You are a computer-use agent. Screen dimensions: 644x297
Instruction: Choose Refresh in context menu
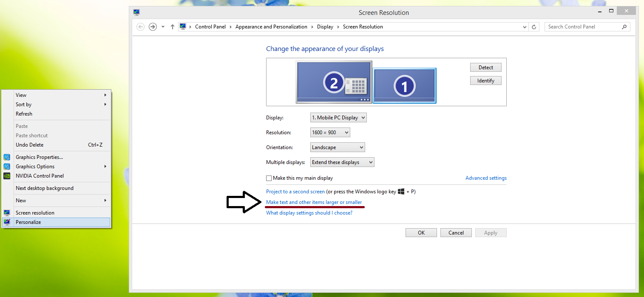(x=56, y=114)
